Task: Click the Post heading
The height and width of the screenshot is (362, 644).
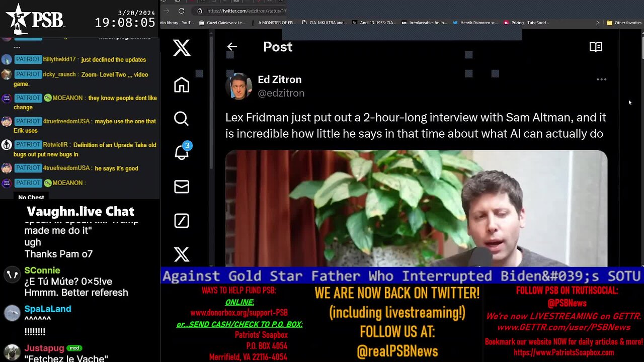Action: click(278, 47)
